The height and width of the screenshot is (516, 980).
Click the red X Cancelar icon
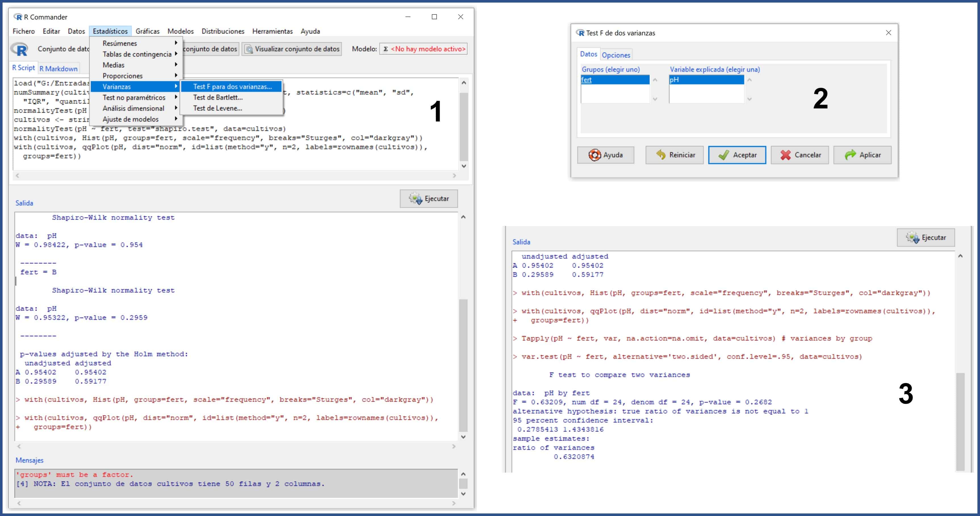(785, 155)
